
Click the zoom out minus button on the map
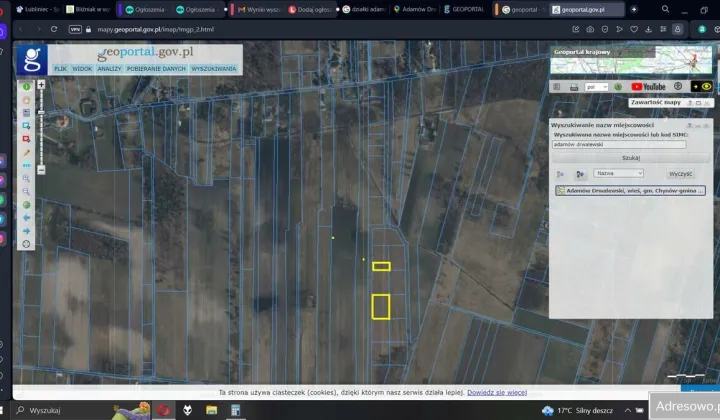(x=40, y=169)
